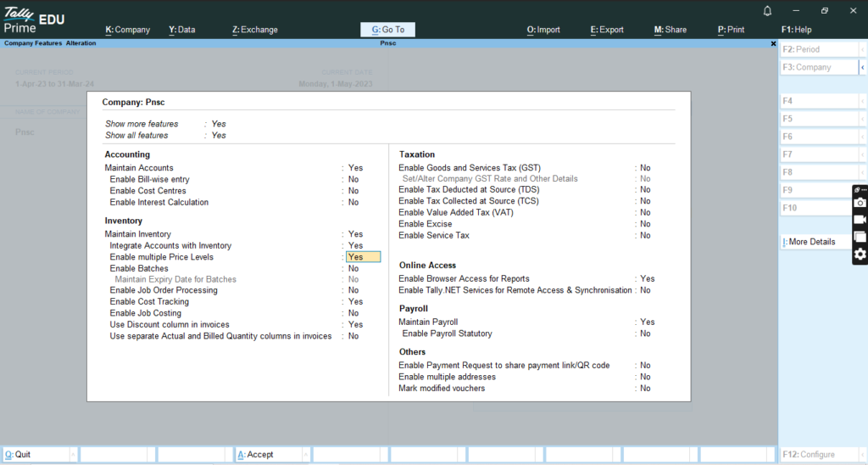This screenshot has width=868, height=465.
Task: Click the Enable Excise label
Action: 426,224
